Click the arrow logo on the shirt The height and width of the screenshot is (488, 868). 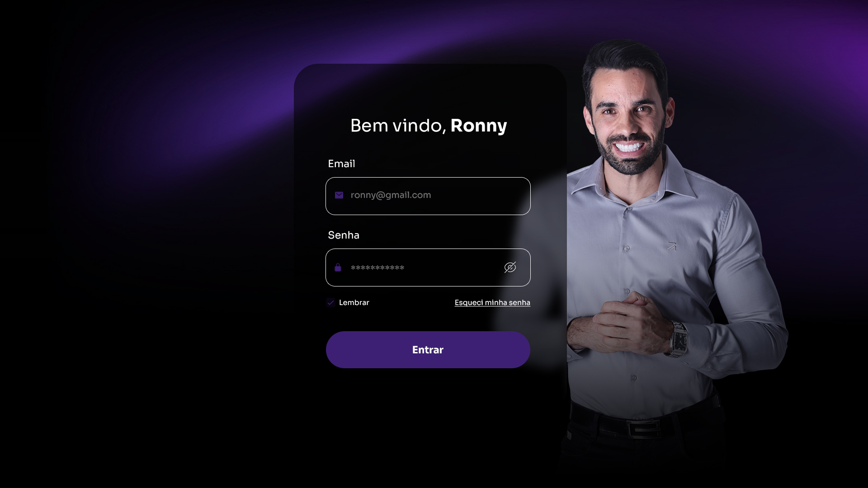tap(672, 246)
